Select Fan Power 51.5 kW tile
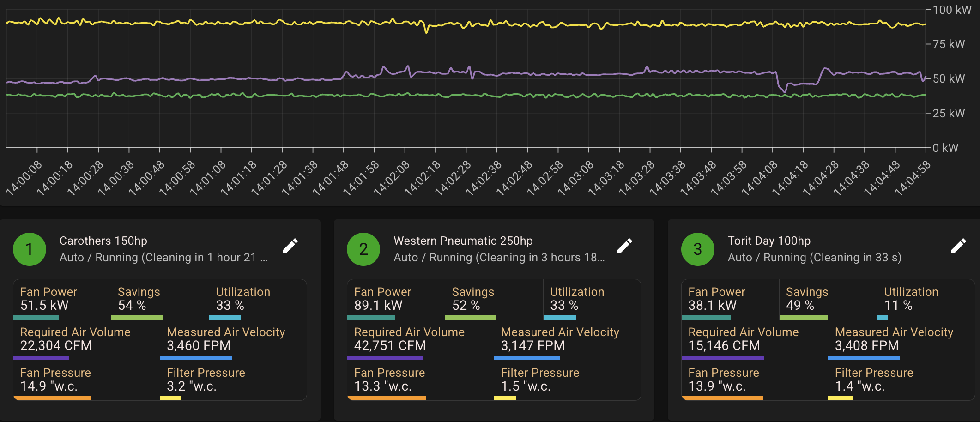 pyautogui.click(x=62, y=299)
